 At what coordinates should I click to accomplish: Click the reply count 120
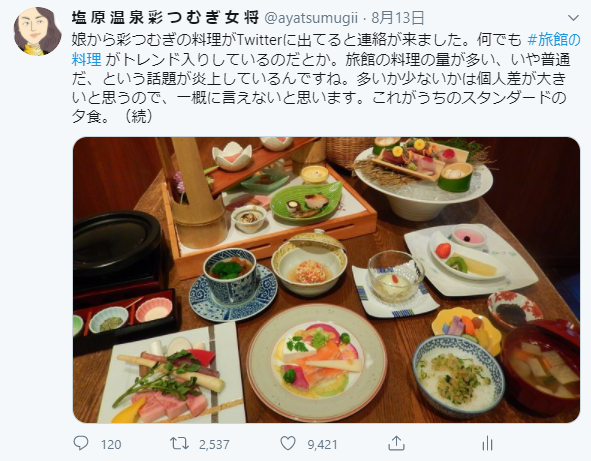point(111,444)
